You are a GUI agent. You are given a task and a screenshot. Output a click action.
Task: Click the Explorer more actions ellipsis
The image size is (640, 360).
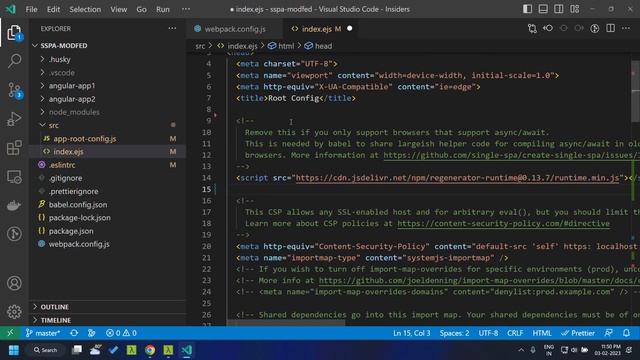tap(172, 29)
